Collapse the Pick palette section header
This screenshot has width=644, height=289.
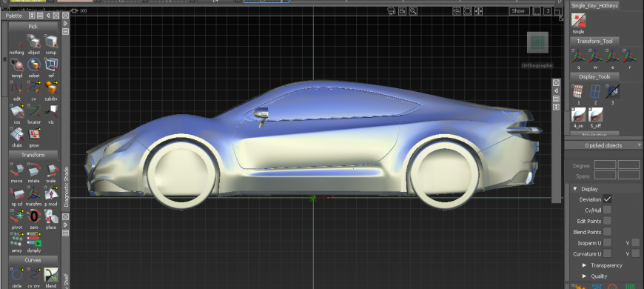[x=33, y=27]
